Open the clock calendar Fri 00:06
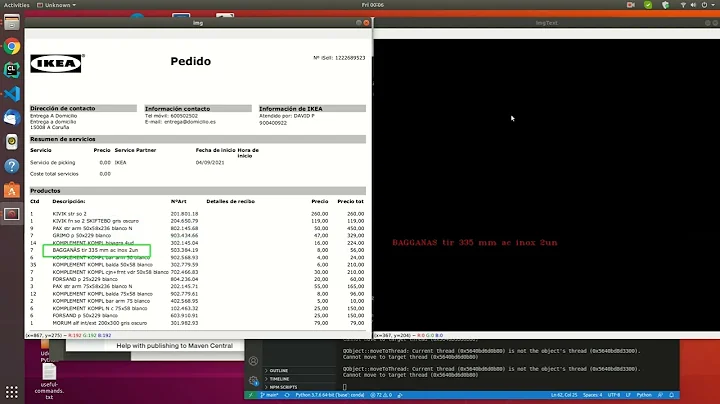Screen dimensions: 720x404 [x=372, y=5]
